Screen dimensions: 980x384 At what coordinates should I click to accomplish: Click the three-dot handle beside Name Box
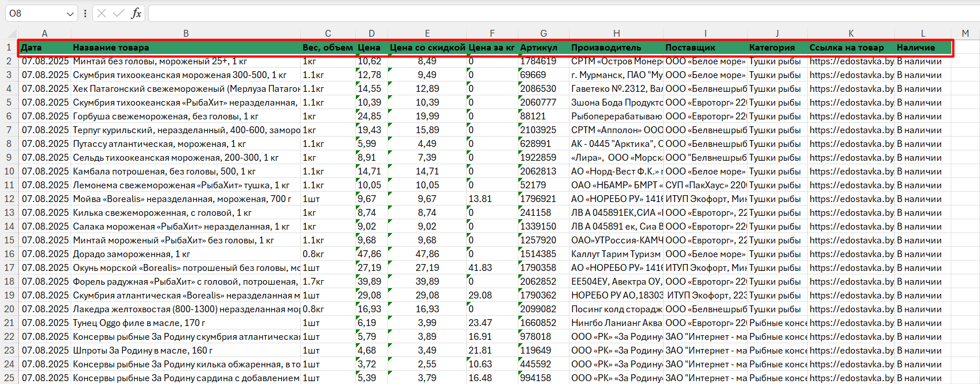[85, 13]
